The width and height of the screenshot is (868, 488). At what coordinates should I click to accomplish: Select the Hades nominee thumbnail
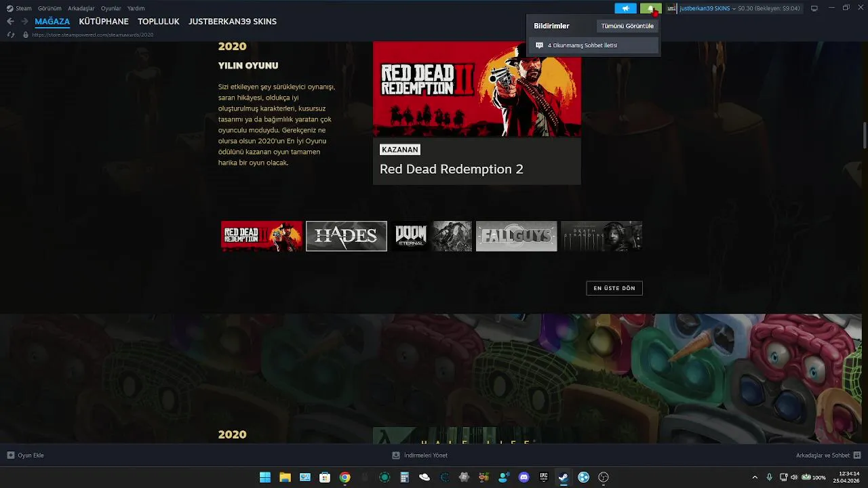click(347, 236)
